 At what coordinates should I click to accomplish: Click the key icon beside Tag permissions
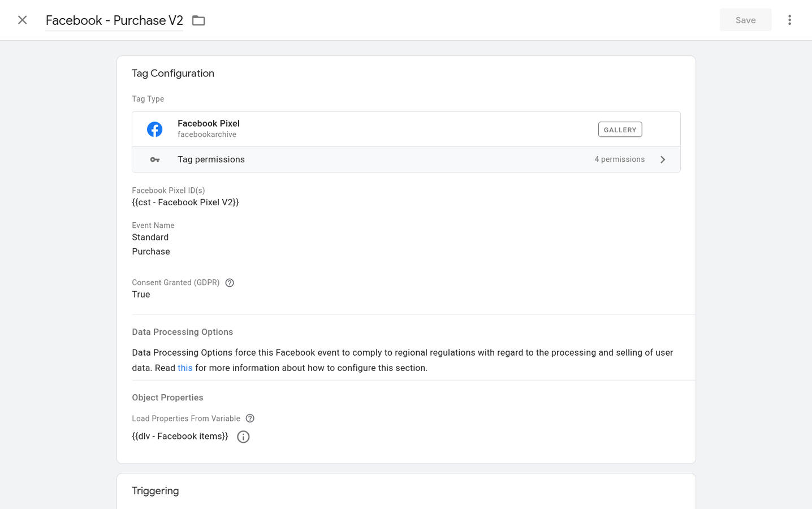[x=154, y=160]
